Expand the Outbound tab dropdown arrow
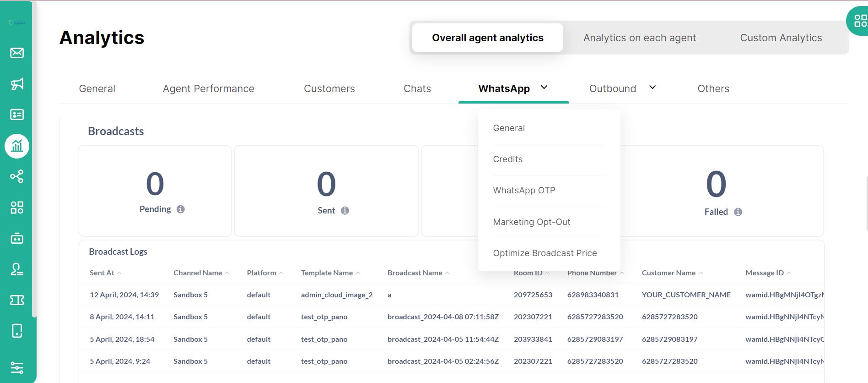 point(652,88)
